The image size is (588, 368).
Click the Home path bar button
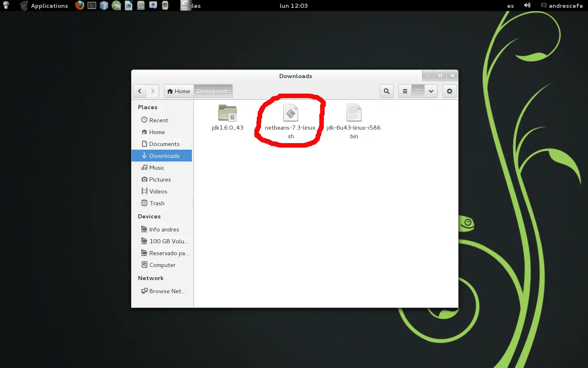[x=179, y=91]
